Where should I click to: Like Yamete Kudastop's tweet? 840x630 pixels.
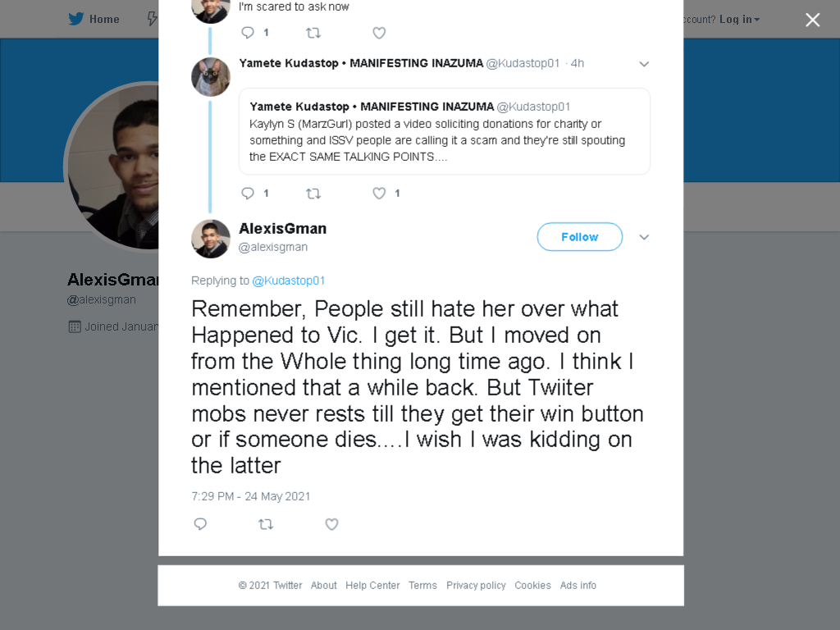pyautogui.click(x=379, y=194)
